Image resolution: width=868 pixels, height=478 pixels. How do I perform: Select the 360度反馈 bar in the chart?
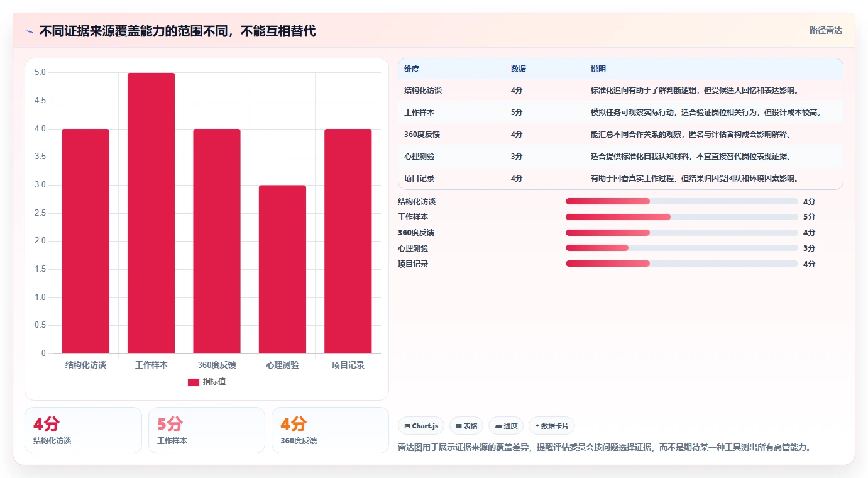click(x=217, y=241)
